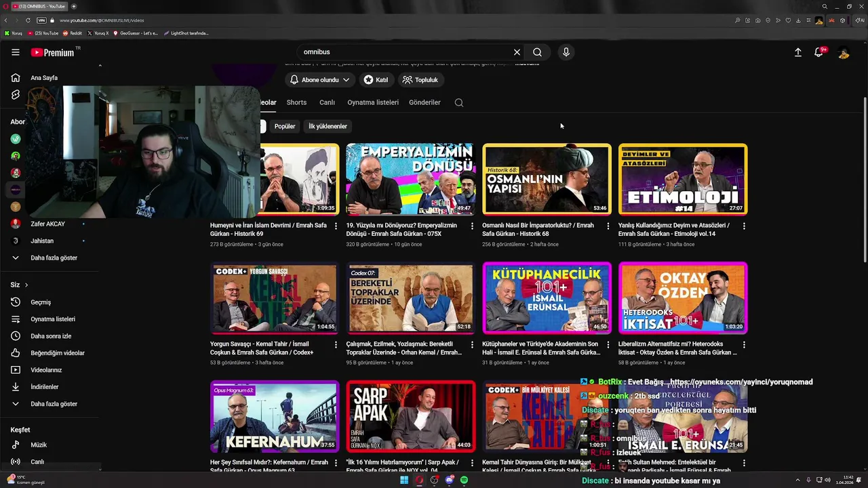Open Shorts icon in sidebar
Image resolution: width=868 pixels, height=488 pixels.
coord(16,95)
